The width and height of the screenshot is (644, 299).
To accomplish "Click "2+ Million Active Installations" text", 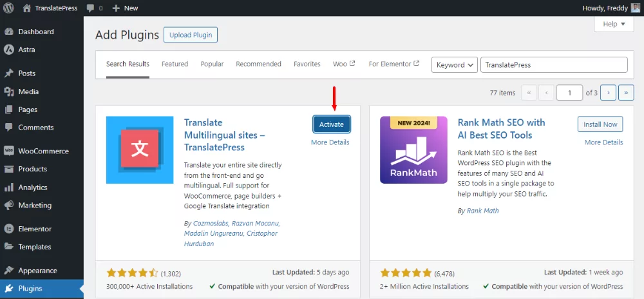I will tap(424, 286).
